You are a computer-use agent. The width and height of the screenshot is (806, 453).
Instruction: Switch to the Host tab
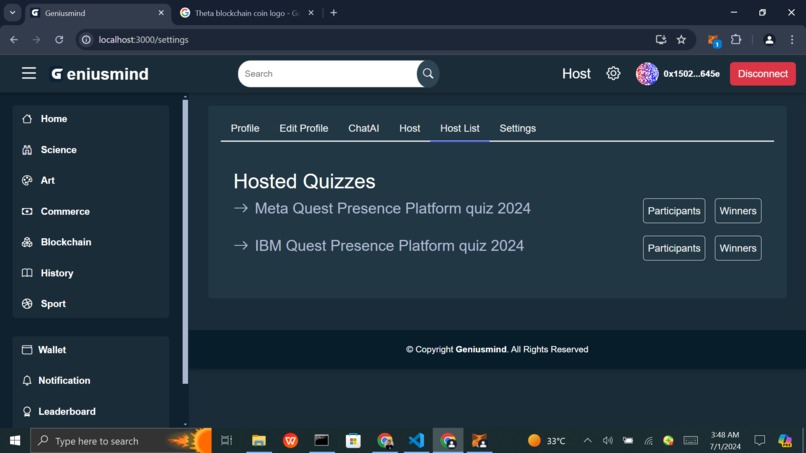[410, 129]
